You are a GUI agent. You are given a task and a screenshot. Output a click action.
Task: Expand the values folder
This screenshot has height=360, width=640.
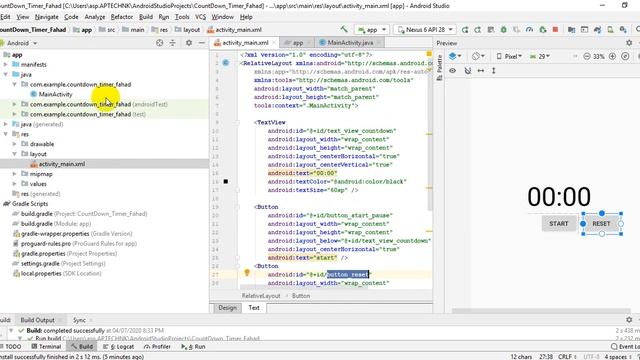click(x=15, y=184)
